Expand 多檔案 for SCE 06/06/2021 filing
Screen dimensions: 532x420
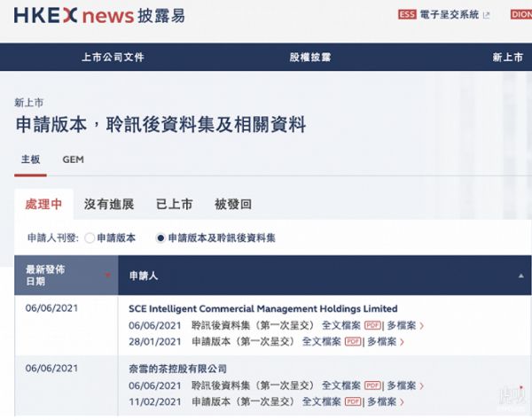coord(403,325)
